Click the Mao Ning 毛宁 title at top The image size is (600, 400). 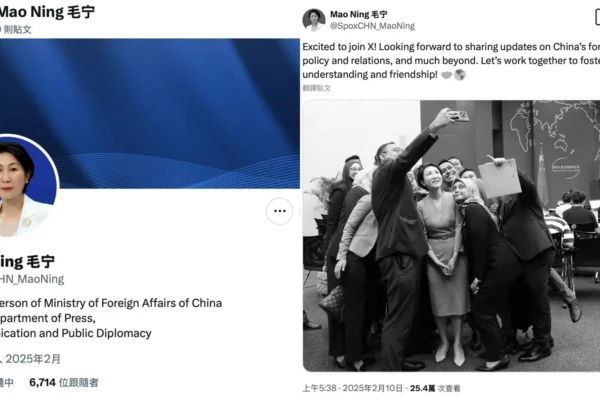click(x=46, y=11)
